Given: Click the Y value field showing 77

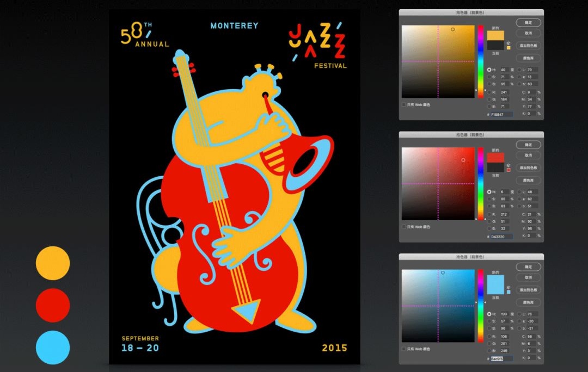Looking at the screenshot, I should 531,107.
